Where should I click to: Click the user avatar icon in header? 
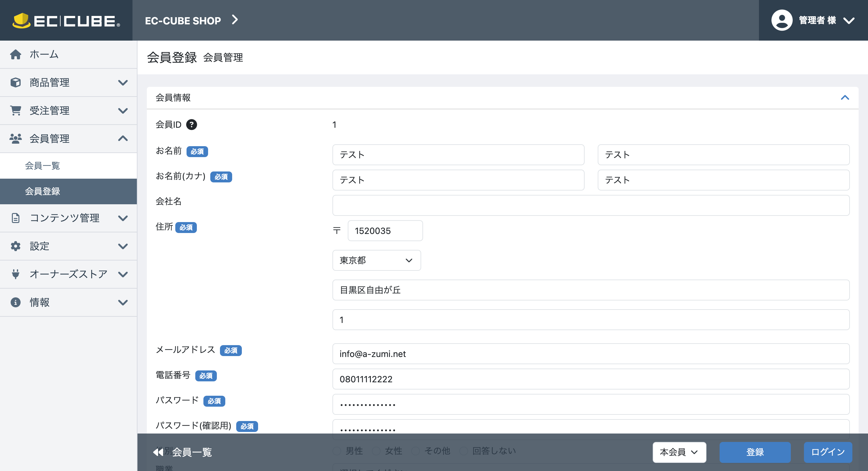tap(782, 20)
